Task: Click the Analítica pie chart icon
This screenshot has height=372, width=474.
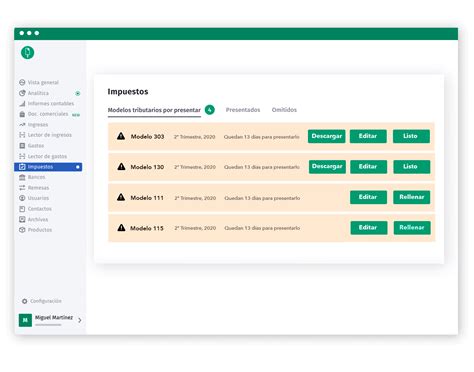Action: [22, 93]
